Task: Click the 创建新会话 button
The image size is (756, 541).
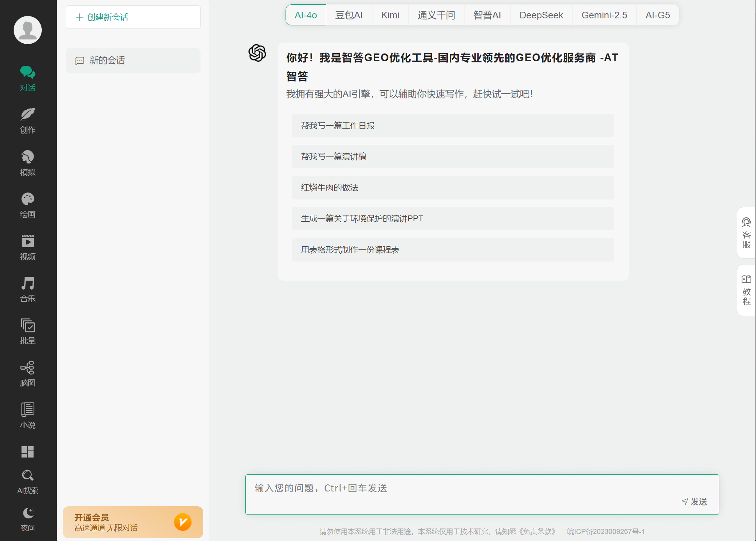Action: point(133,17)
